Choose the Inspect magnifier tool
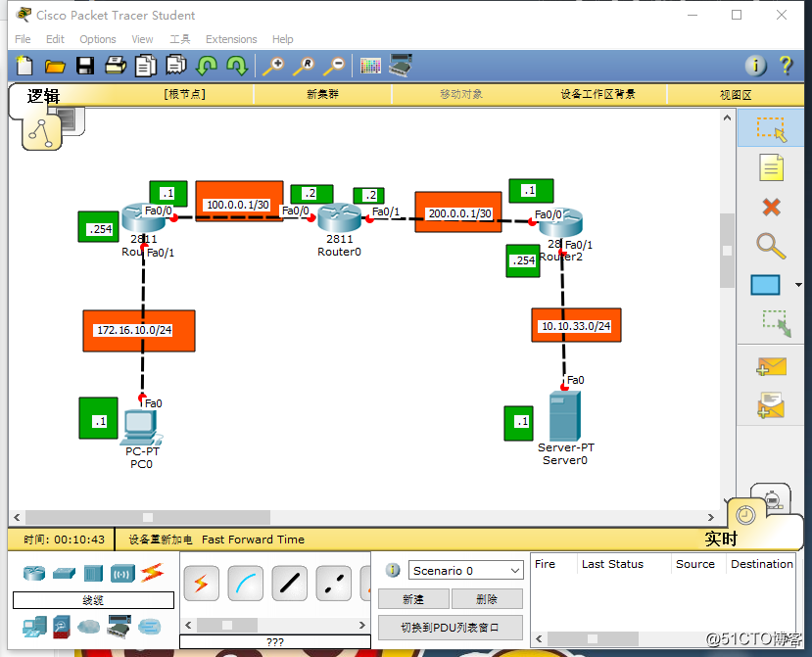This screenshot has width=812, height=657. [x=771, y=246]
